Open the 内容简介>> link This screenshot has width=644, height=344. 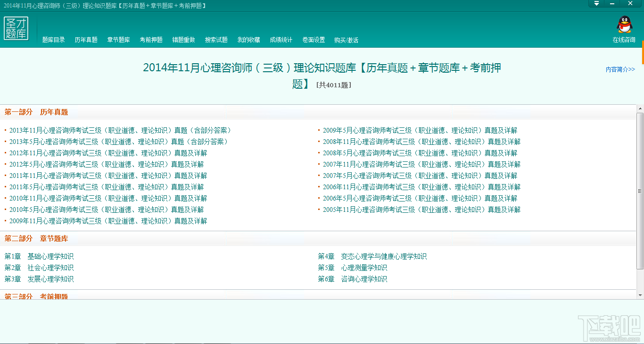pyautogui.click(x=620, y=69)
